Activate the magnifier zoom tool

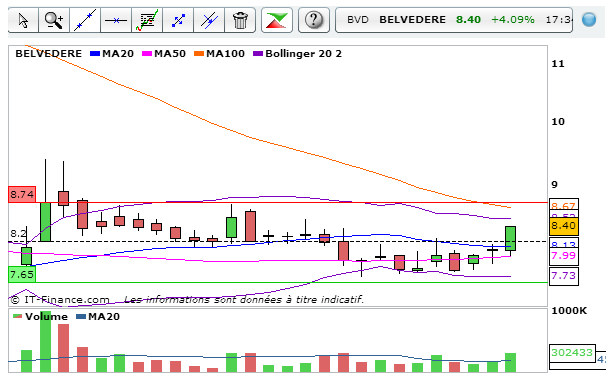point(54,20)
